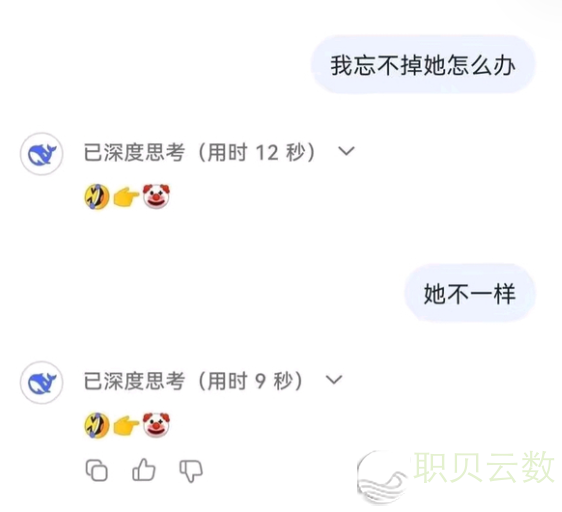
Task: Click the 职贝云数 watermark text
Action: [x=485, y=467]
